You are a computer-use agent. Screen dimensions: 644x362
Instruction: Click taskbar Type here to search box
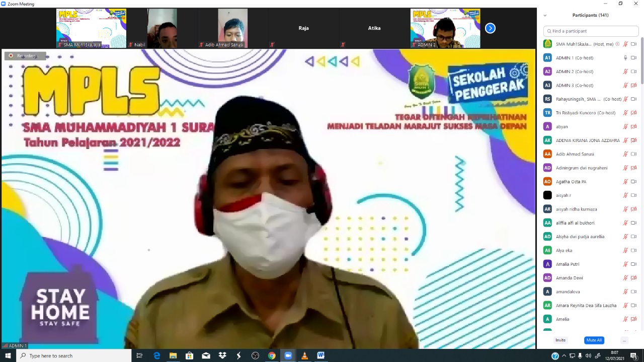pyautogui.click(x=74, y=355)
